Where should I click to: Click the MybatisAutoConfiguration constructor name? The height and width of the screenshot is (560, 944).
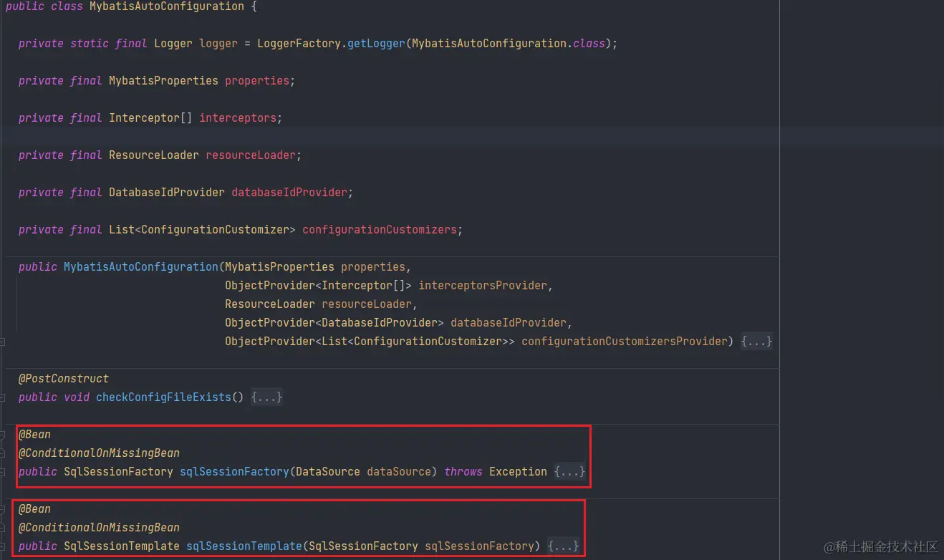point(141,267)
